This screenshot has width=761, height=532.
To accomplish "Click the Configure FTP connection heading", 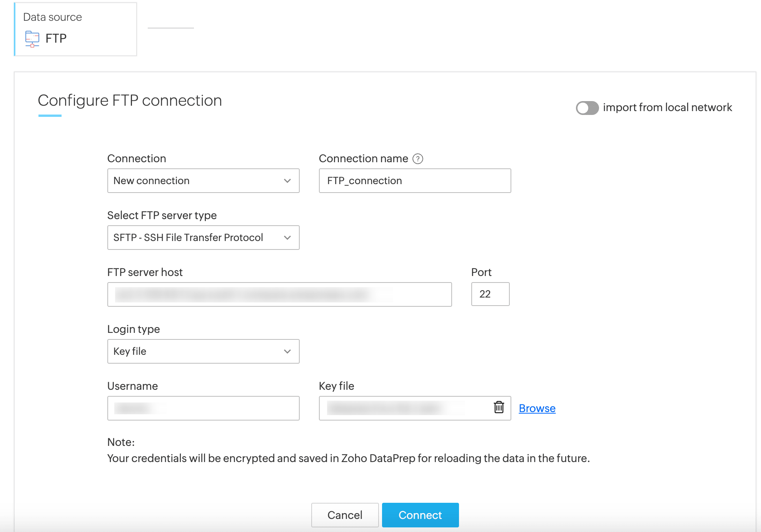I will click(130, 101).
